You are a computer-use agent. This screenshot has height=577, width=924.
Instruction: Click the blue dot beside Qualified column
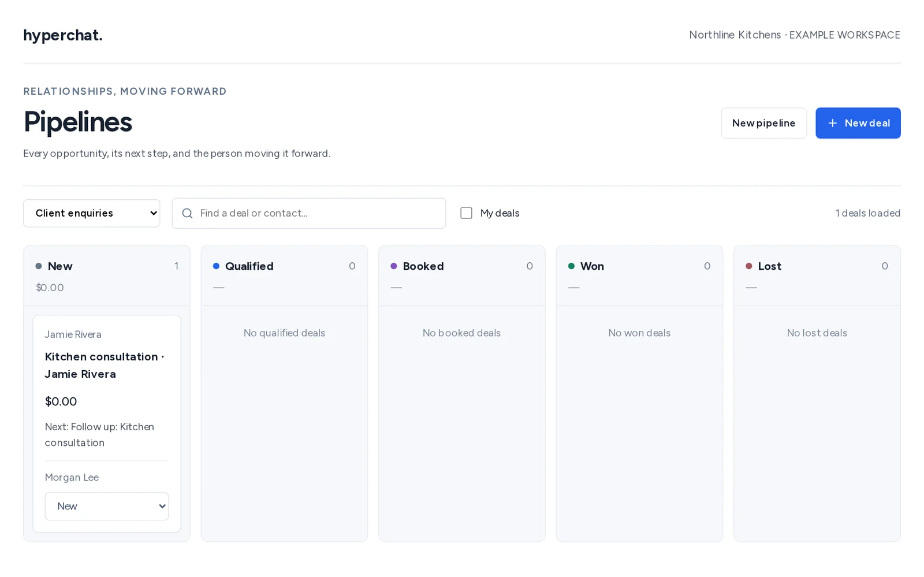click(216, 266)
